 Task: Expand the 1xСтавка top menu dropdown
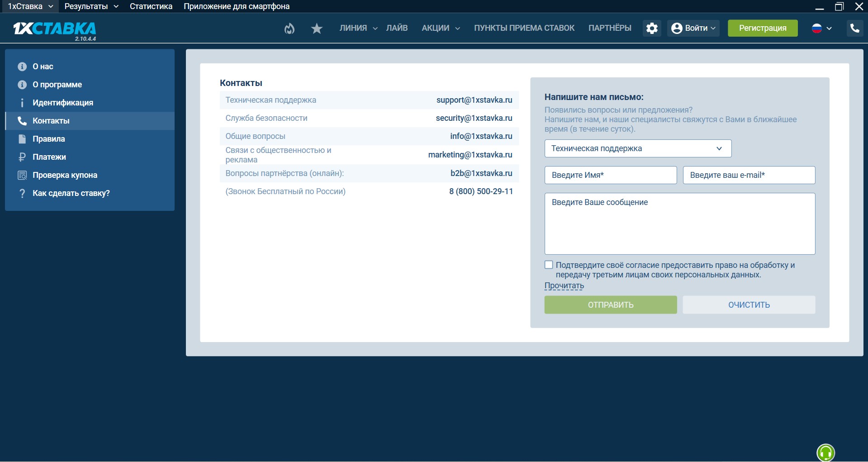coord(51,6)
